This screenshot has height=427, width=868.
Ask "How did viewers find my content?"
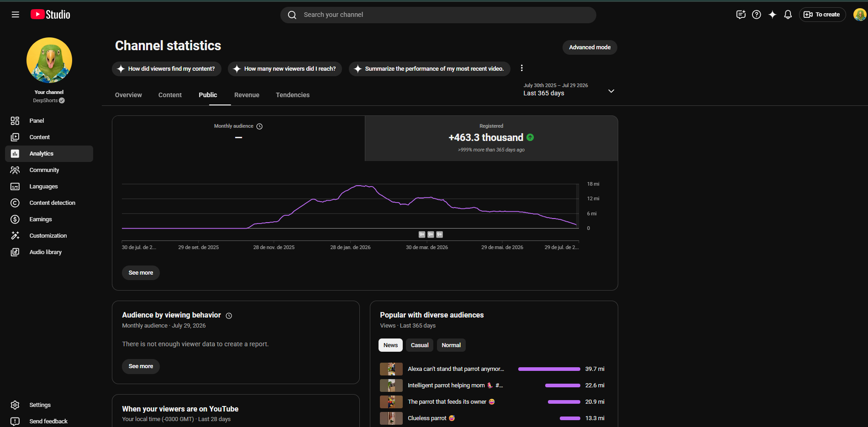click(x=167, y=69)
